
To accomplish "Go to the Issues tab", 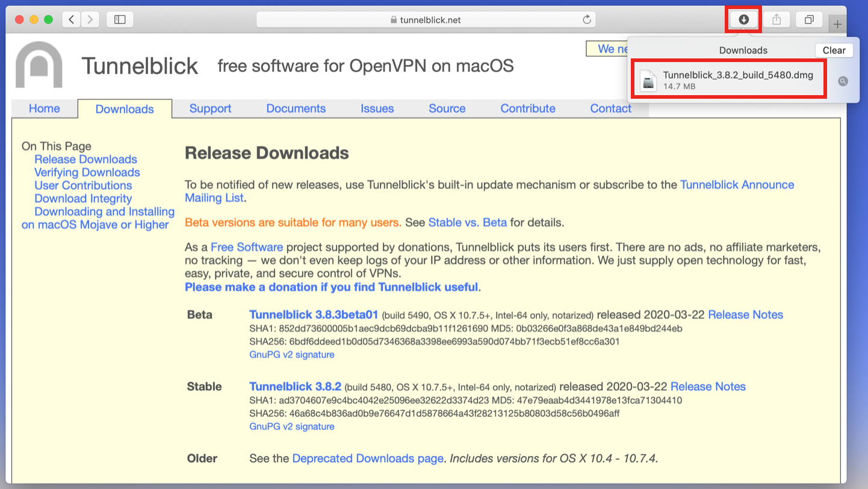I will tap(377, 108).
